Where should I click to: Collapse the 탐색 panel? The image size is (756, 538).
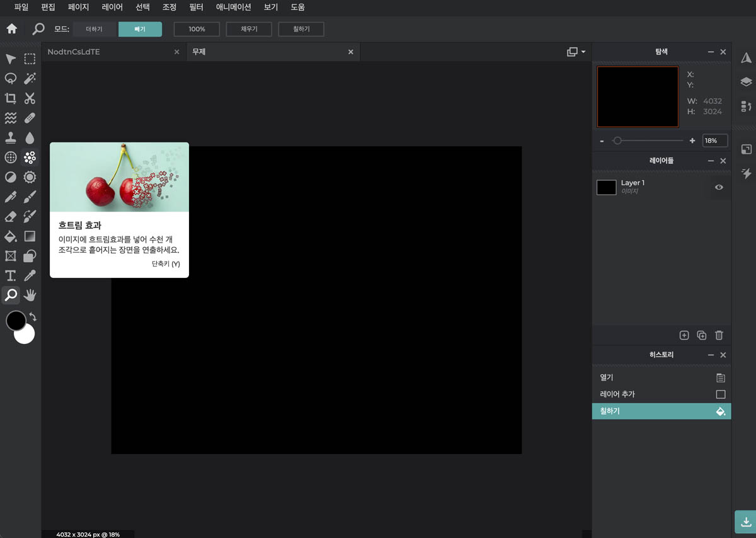[x=711, y=52]
